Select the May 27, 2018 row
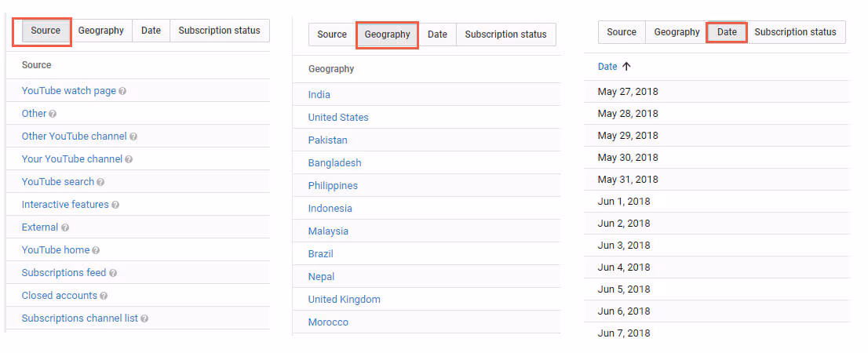 628,92
